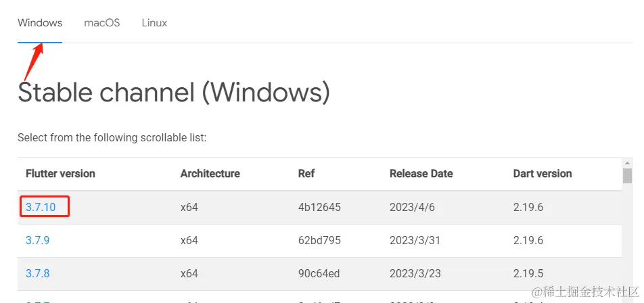The width and height of the screenshot is (644, 303).
Task: Click the red arrow annotation below Windows
Action: [x=34, y=61]
